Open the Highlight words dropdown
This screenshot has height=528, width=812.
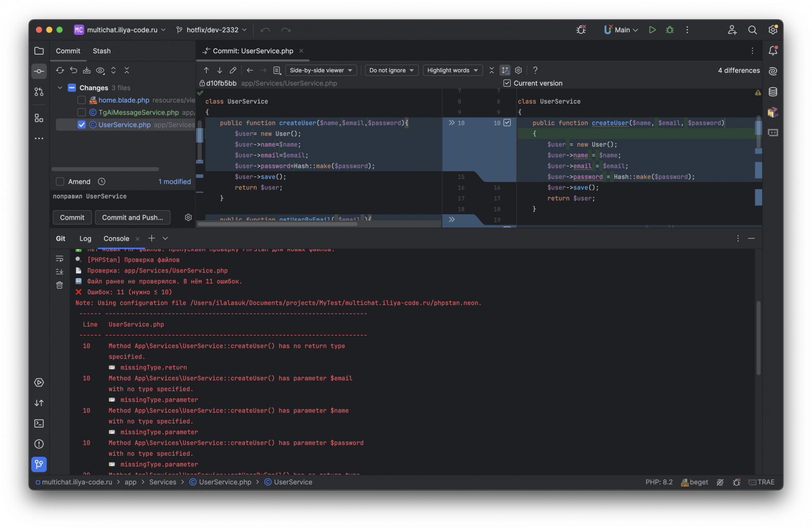[452, 70]
